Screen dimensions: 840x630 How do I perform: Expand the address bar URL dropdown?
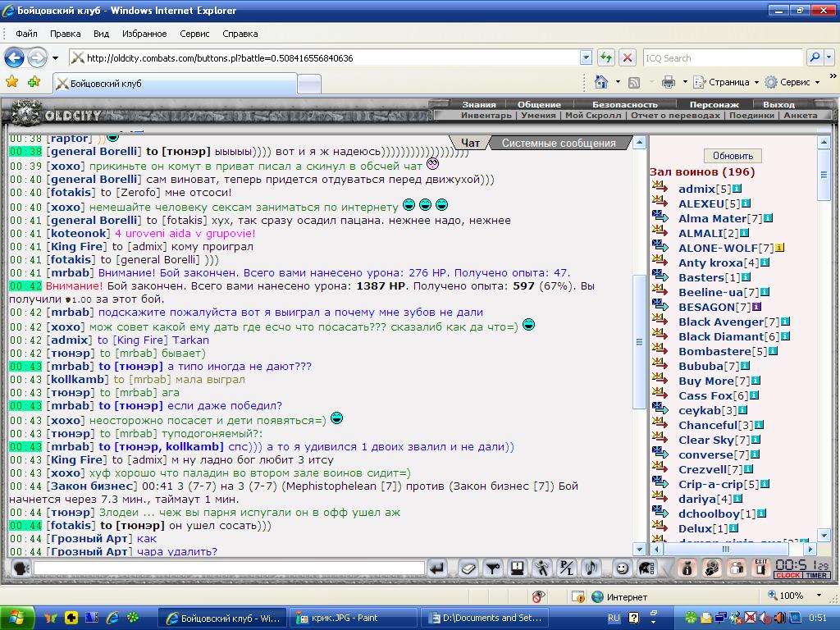586,57
